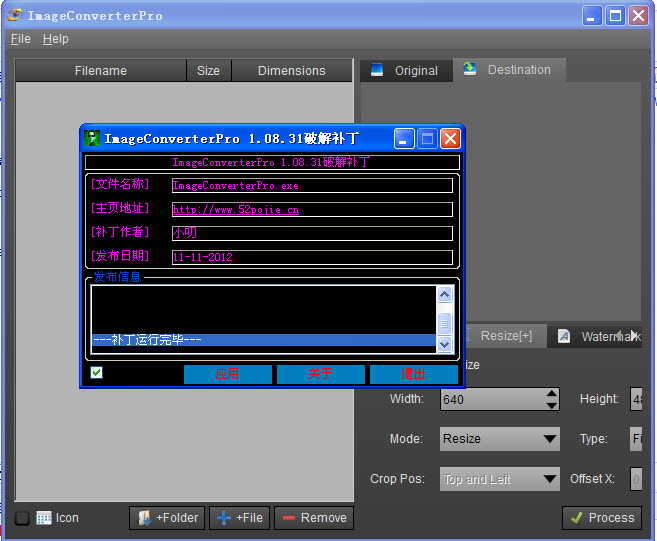Click the ImageConverterPro icon in main title bar
657x541 pixels.
pos(14,15)
